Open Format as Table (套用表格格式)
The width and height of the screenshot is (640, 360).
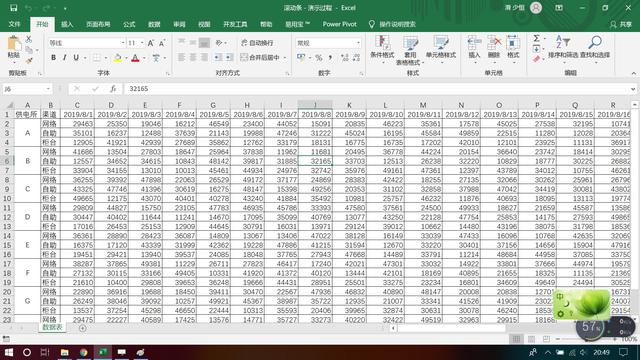tap(410, 50)
